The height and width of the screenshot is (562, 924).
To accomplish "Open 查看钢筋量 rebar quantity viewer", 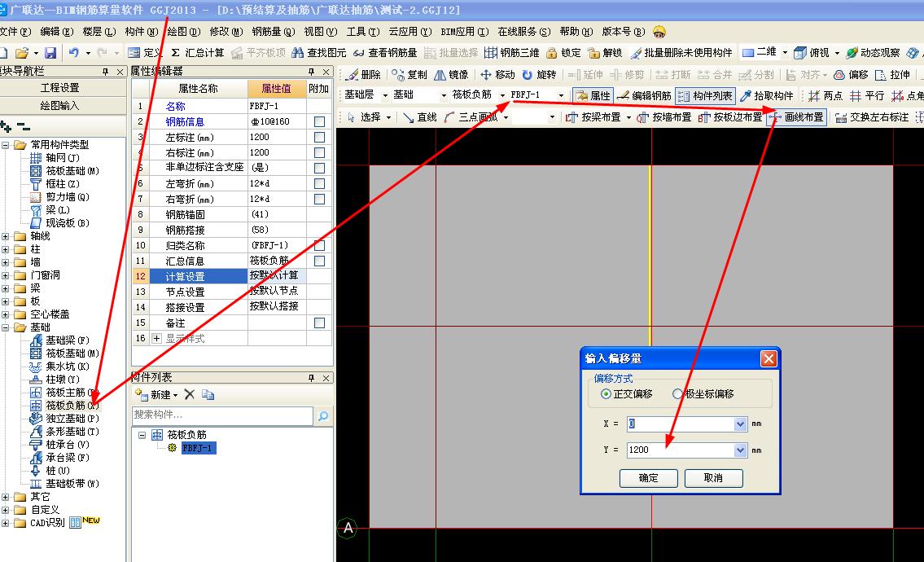I will click(x=385, y=52).
